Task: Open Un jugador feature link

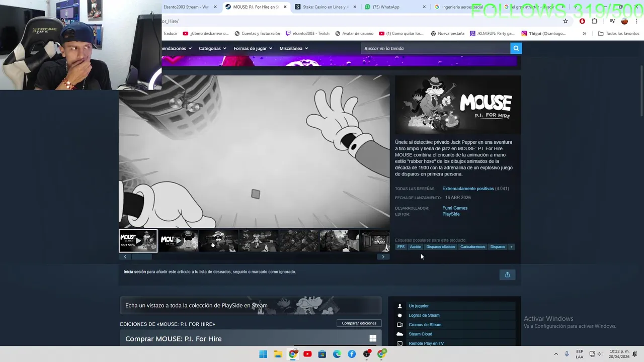Action: [x=419, y=306]
